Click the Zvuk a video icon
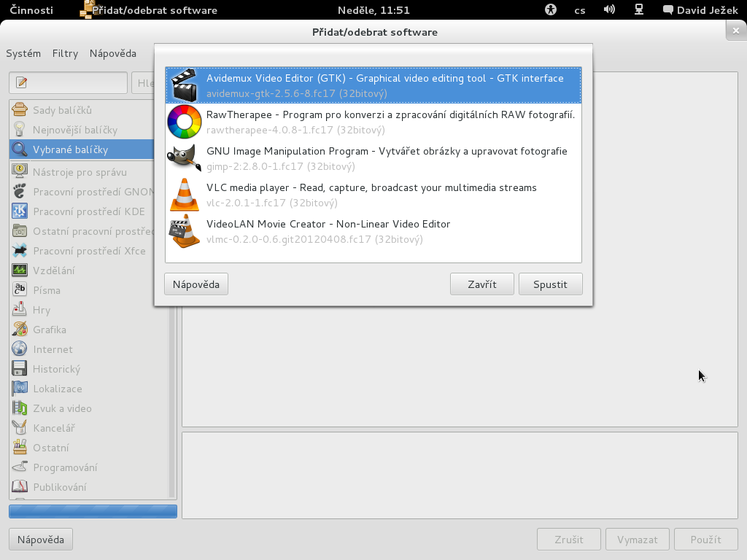 [20, 408]
